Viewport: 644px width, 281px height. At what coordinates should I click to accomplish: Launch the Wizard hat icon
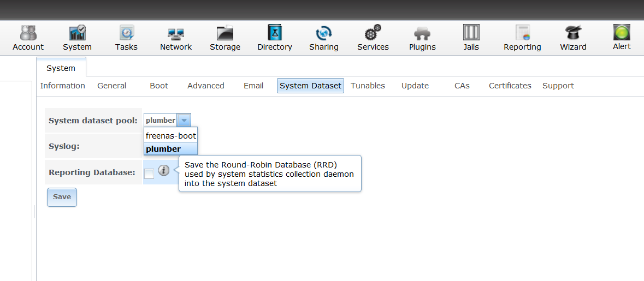tap(573, 33)
